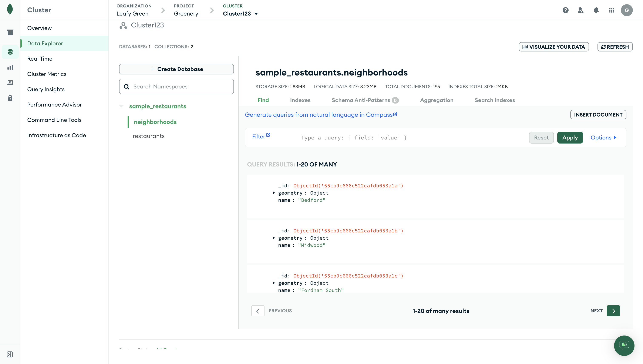This screenshot has height=364, width=643.
Task: Open Command Line Tools menu item
Action: (64, 120)
